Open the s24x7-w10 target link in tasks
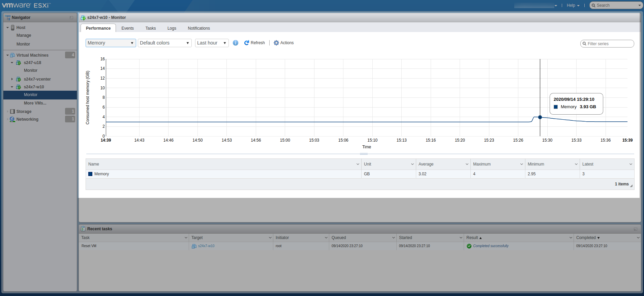This screenshot has width=644, height=296. (206, 246)
